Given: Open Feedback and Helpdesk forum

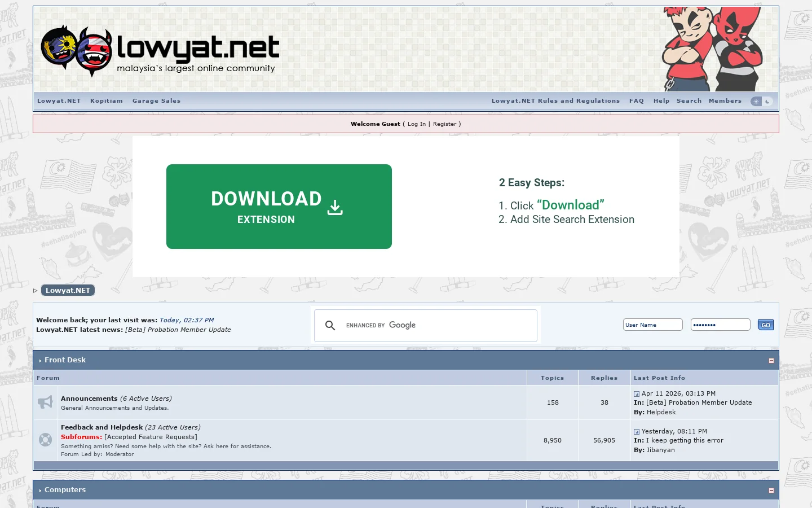Looking at the screenshot, I should 101,427.
